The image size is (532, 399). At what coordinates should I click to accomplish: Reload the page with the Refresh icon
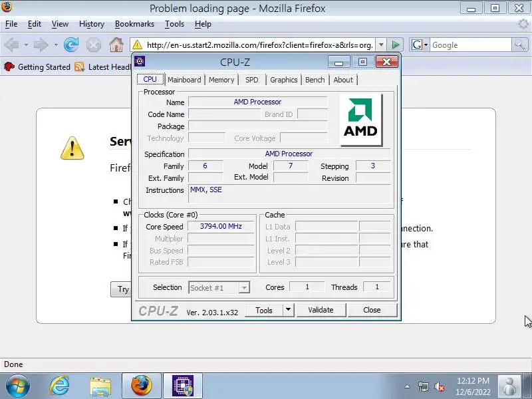71,45
